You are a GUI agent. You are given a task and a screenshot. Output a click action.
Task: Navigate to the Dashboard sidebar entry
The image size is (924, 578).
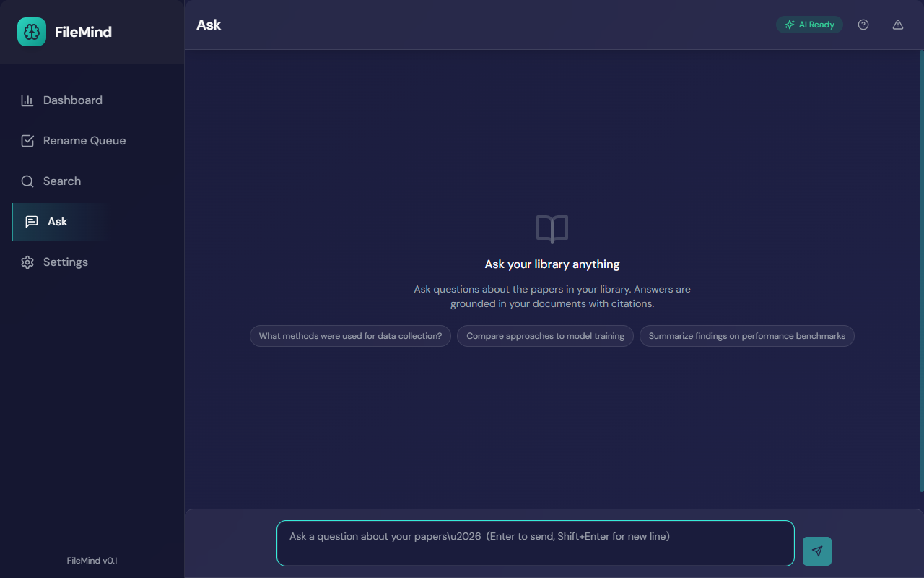click(x=73, y=100)
